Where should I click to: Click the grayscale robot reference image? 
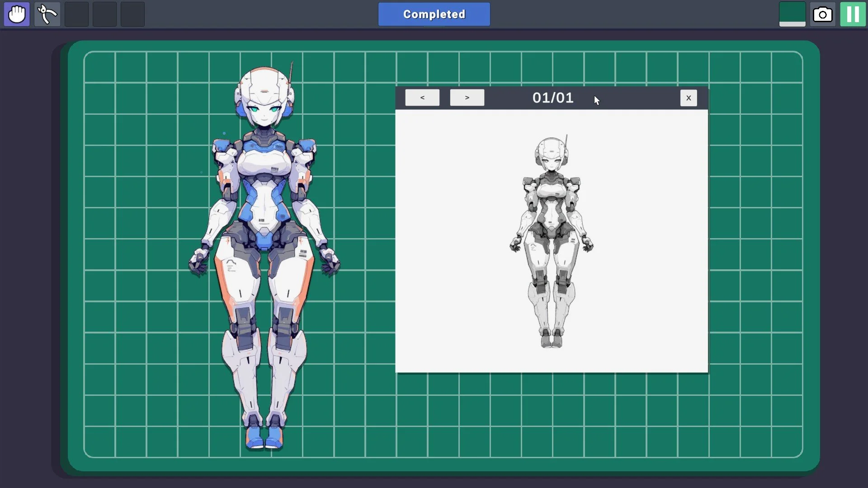(552, 241)
